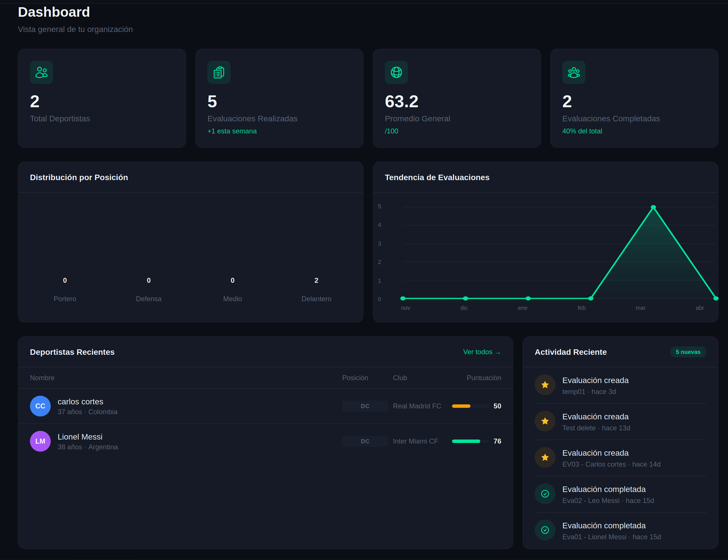Select the DC position badge for carlos cortes
Viewport: 728px width, 560px height.
pyautogui.click(x=365, y=406)
